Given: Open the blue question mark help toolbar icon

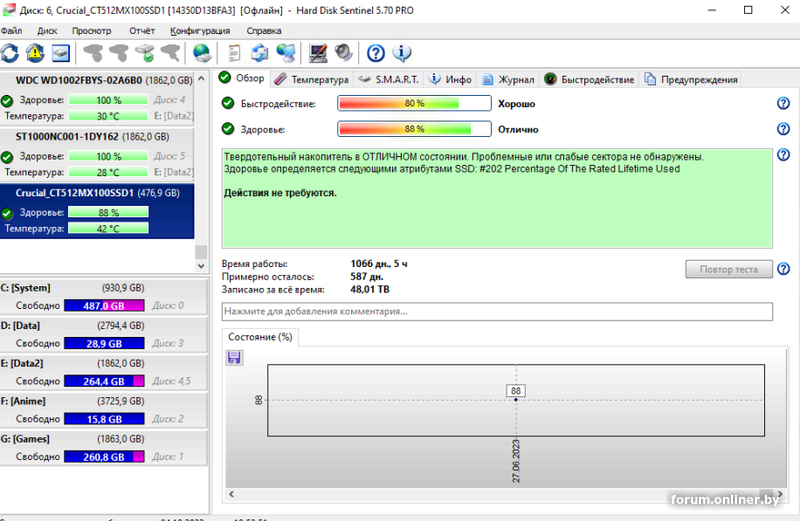Looking at the screenshot, I should pyautogui.click(x=376, y=53).
